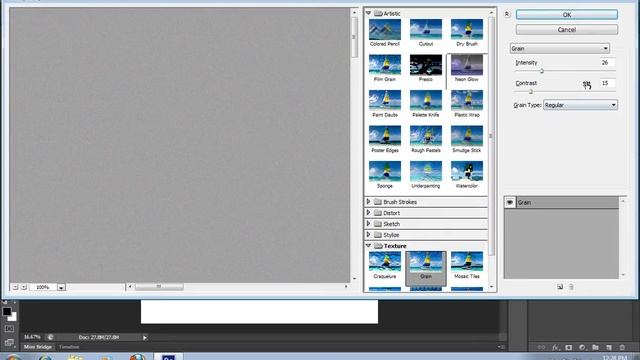
Task: Select the Grain effect layer row
Action: (562, 202)
